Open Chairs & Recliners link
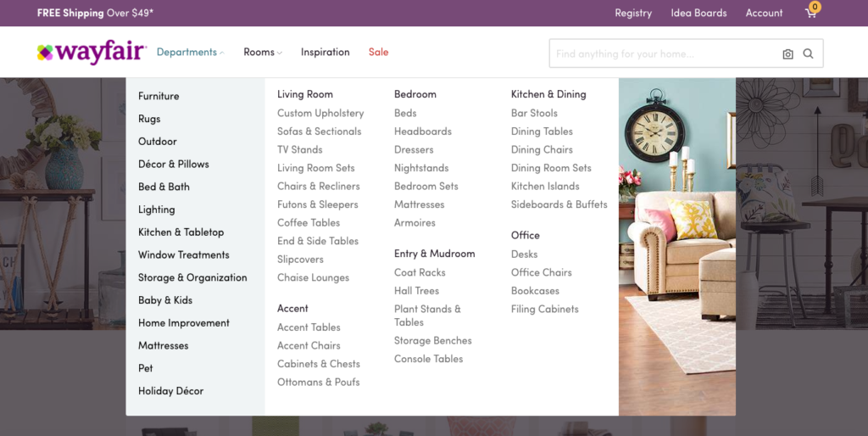This screenshot has height=436, width=868. point(319,186)
